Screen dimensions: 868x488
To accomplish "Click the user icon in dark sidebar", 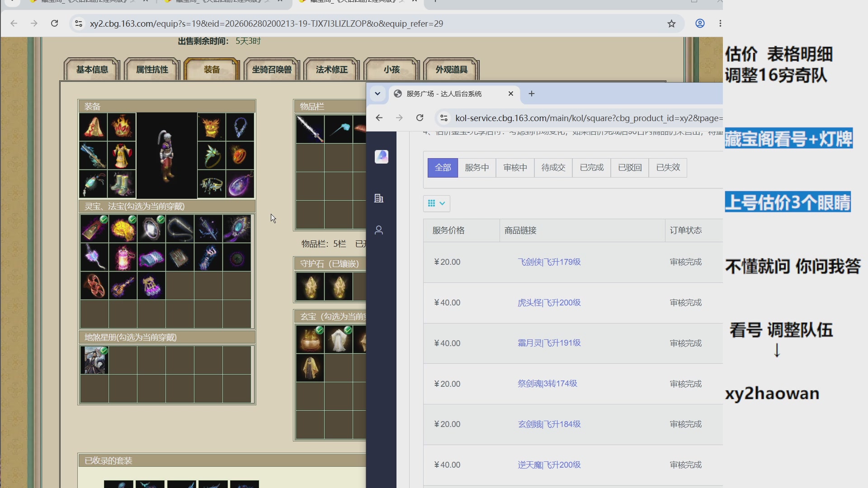I will pos(379,230).
